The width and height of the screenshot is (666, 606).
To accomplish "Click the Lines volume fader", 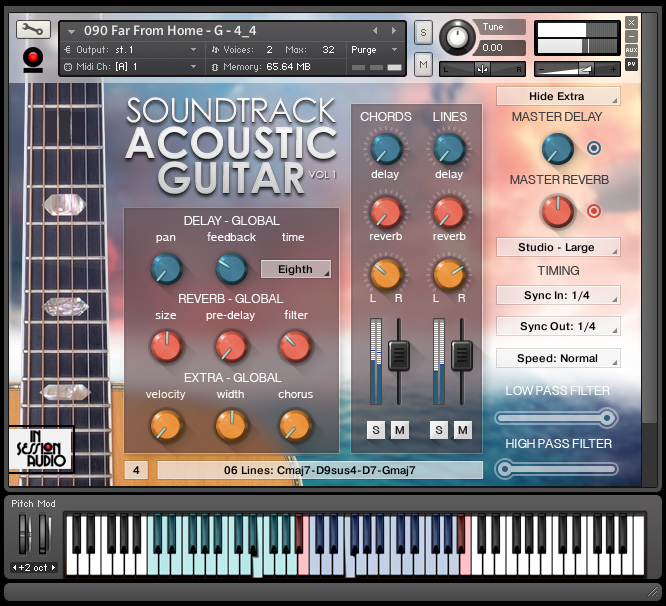I will (462, 356).
